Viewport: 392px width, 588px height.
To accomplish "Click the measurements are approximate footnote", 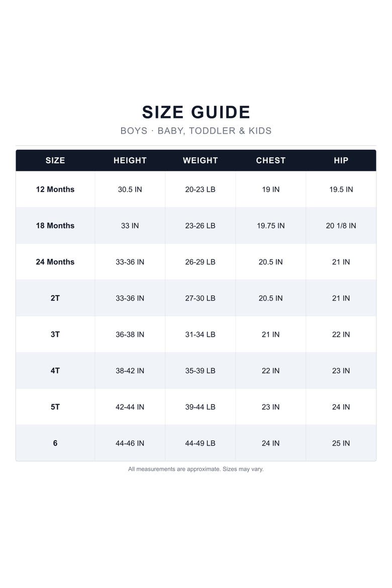I will click(x=196, y=469).
